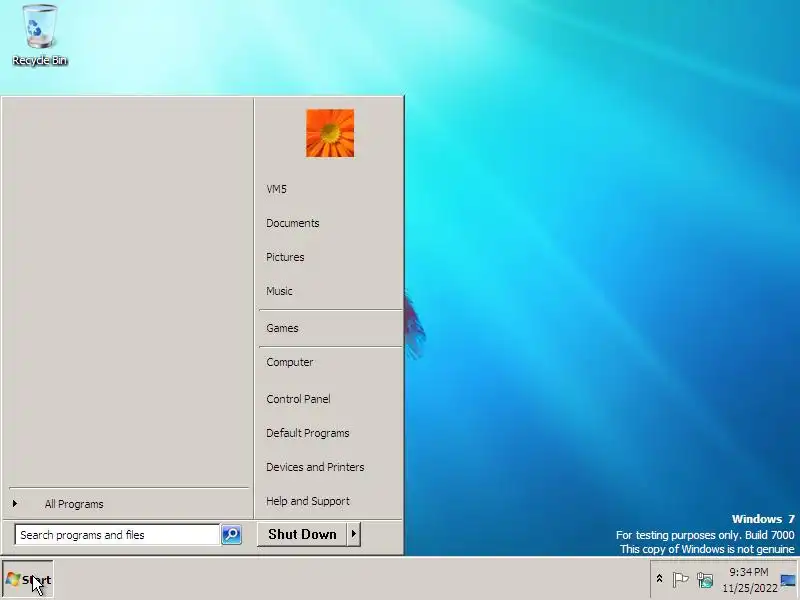
Task: Open the Recycle Bin desktop icon
Action: [x=40, y=35]
